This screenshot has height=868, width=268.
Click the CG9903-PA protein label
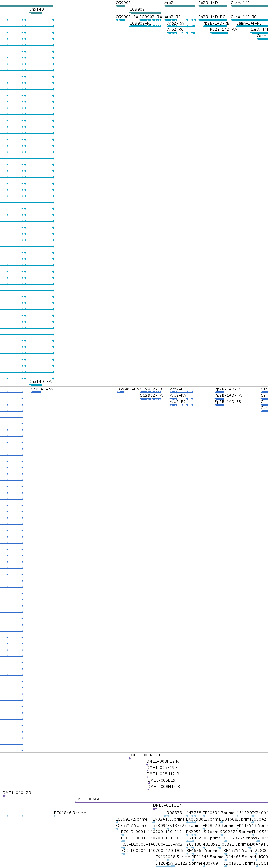128,389
